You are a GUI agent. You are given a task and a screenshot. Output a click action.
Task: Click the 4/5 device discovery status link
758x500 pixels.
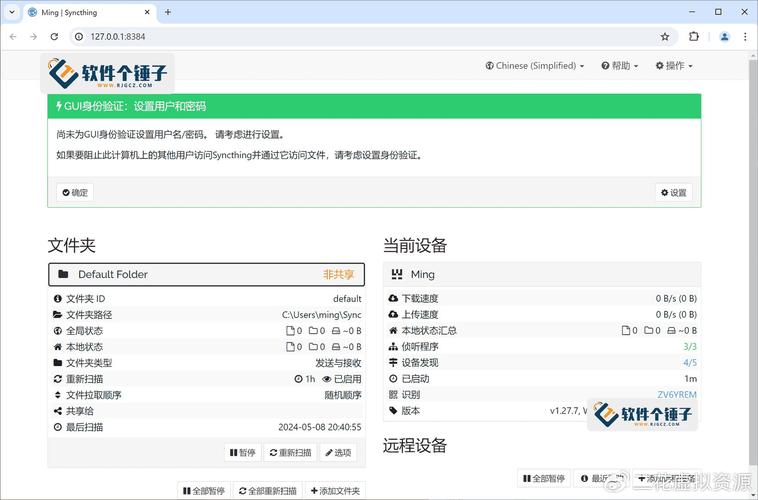click(x=689, y=362)
